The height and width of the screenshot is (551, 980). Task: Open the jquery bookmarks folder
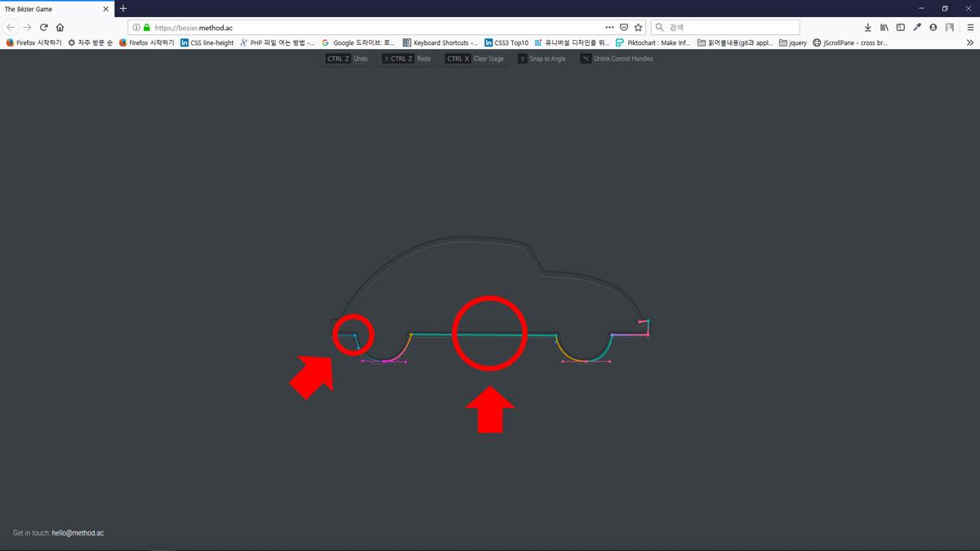click(792, 42)
